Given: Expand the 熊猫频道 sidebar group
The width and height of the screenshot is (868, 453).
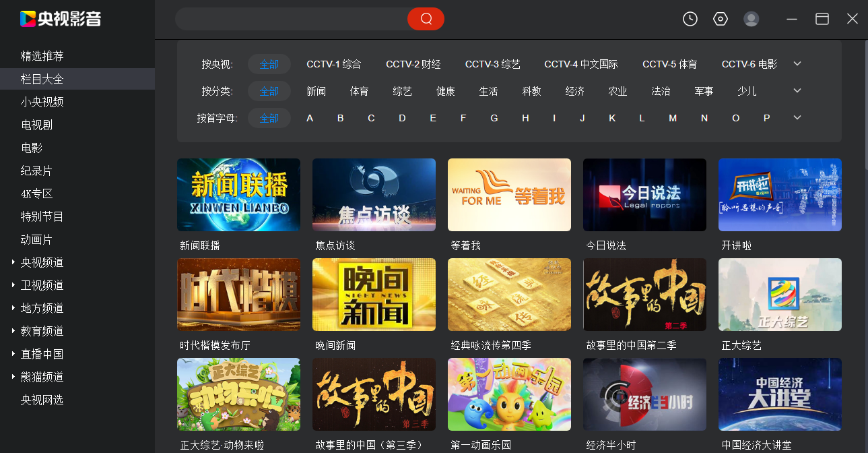Looking at the screenshot, I should pos(13,377).
